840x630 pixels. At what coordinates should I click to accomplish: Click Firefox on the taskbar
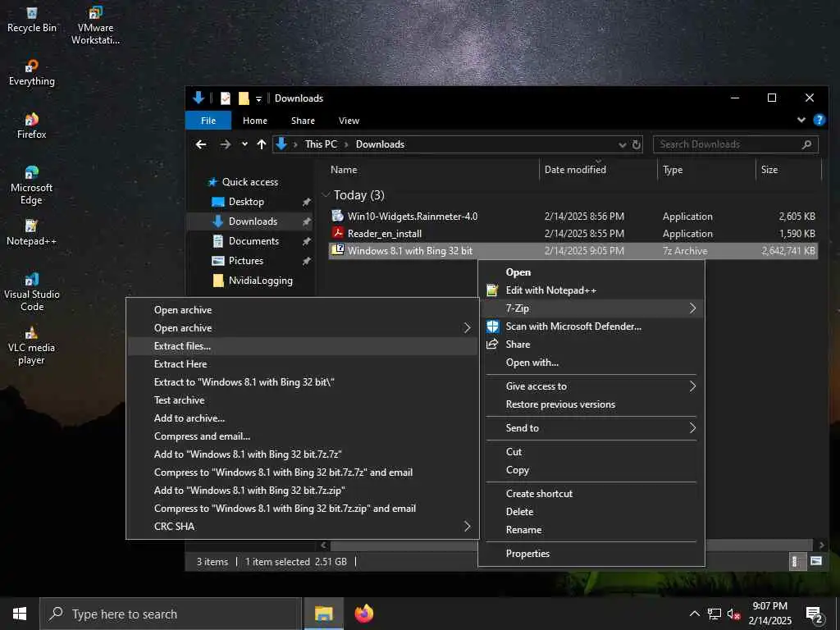tap(364, 614)
